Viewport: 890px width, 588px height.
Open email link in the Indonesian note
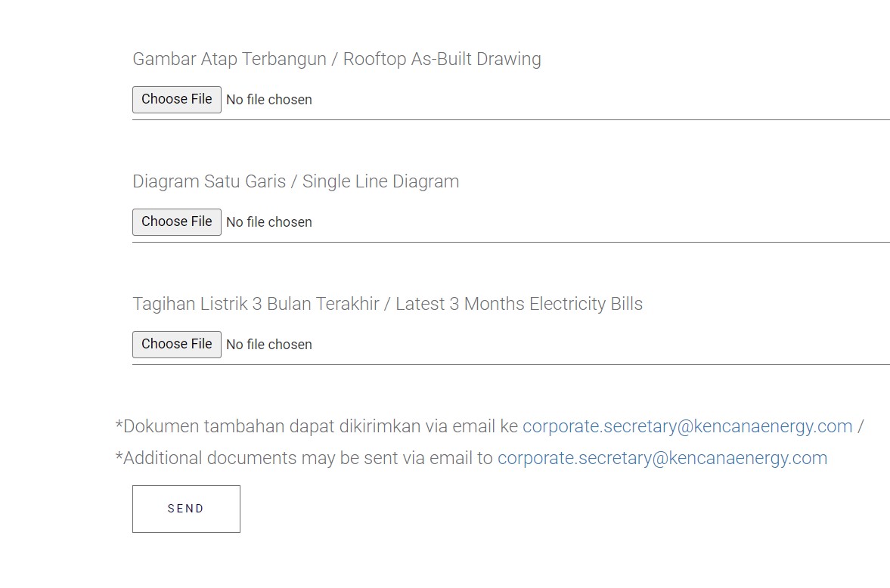[687, 426]
